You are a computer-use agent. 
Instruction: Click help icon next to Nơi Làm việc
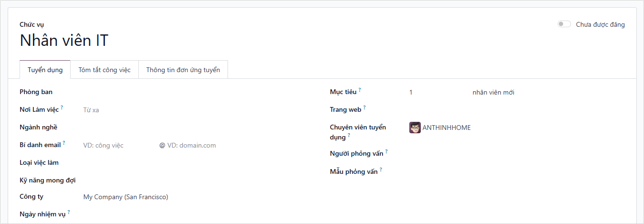click(x=62, y=107)
